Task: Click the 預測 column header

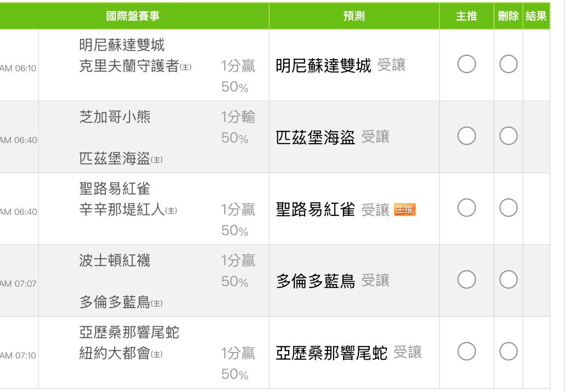Action: coord(354,16)
